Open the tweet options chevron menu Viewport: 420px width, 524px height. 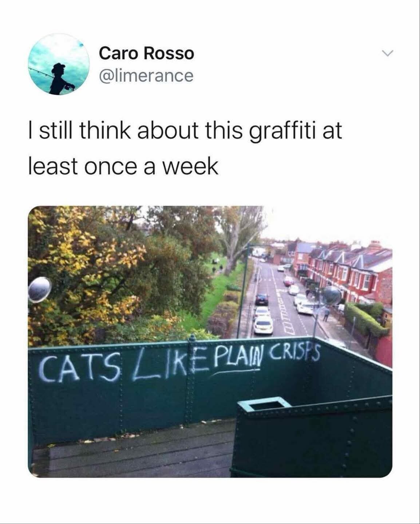(x=388, y=54)
